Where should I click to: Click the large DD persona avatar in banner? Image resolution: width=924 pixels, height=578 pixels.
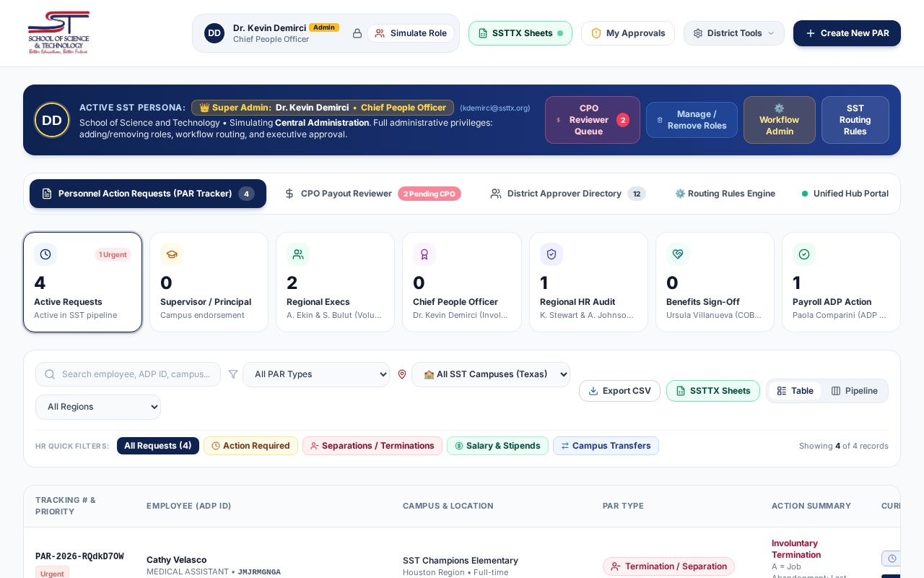52,120
